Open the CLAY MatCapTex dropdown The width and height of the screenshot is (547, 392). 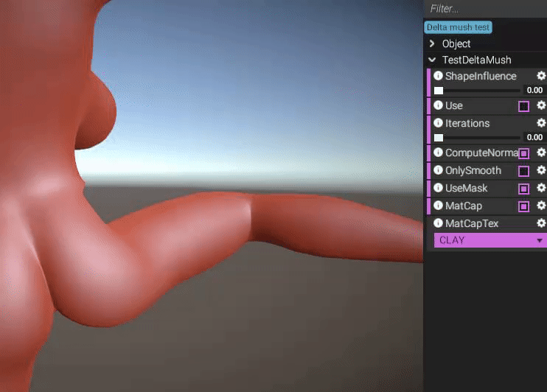point(490,240)
